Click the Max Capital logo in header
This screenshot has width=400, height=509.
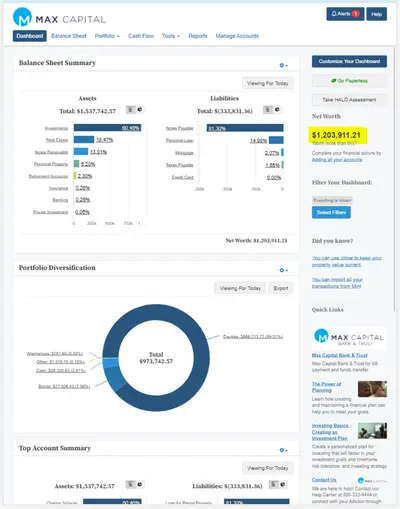(x=59, y=17)
